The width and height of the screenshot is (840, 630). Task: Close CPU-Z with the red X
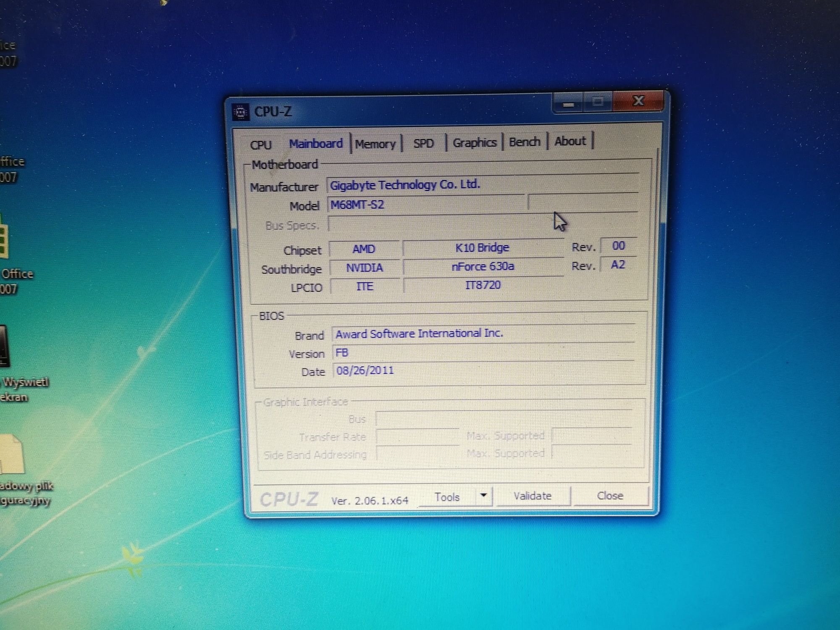(x=638, y=100)
